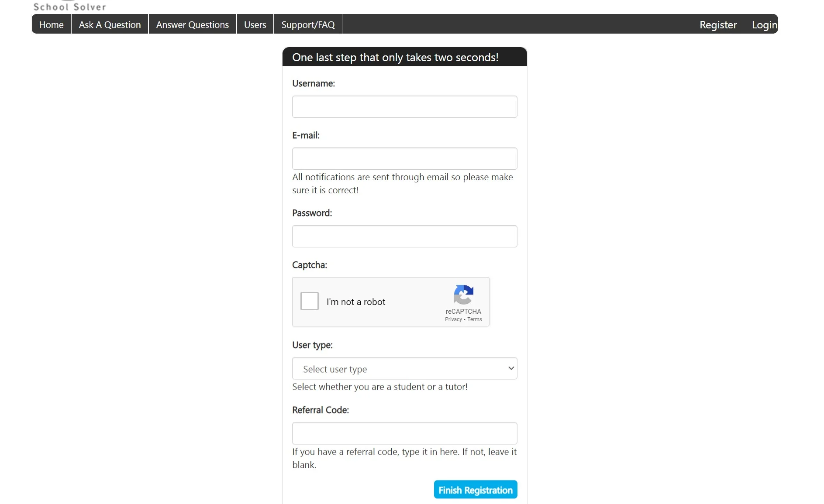Image resolution: width=824 pixels, height=504 pixels.
Task: Open the Users page
Action: (x=255, y=24)
